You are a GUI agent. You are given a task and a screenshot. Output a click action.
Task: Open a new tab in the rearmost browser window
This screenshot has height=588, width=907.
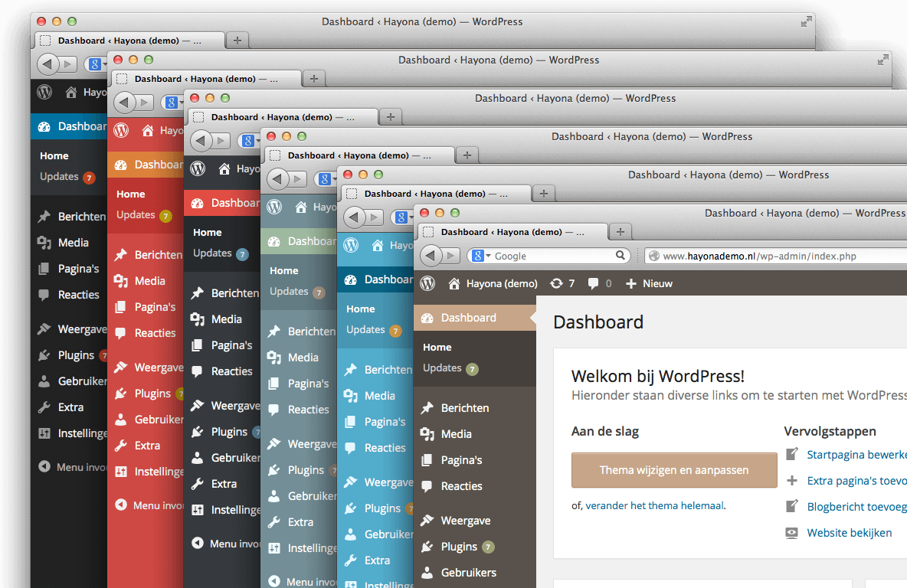tap(237, 41)
